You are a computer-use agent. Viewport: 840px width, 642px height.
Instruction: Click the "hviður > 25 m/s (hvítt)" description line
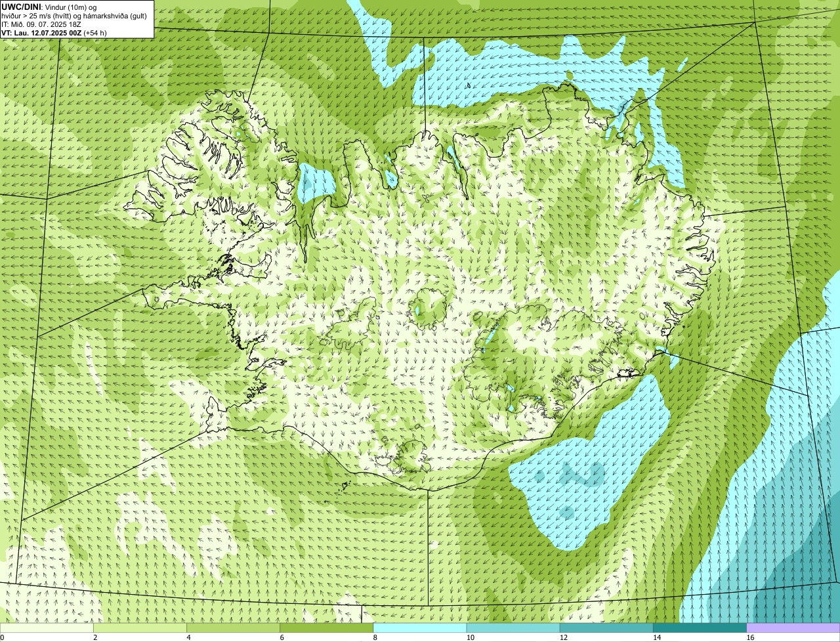pyautogui.click(x=74, y=15)
